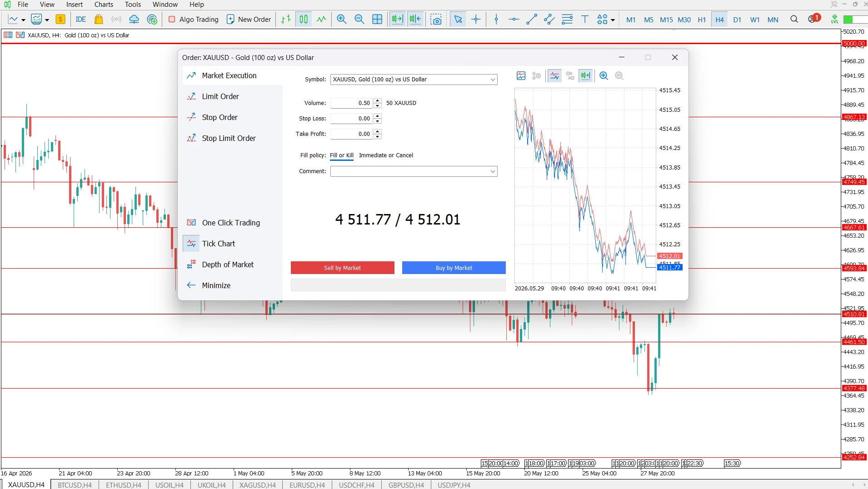Click the 5000.00 red price level label
This screenshot has width=868, height=489.
(x=854, y=44)
